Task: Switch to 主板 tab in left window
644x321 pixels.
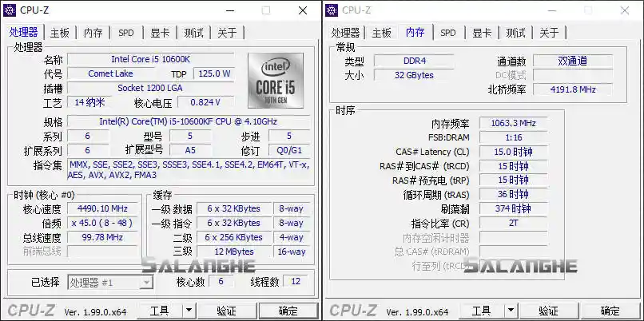Action: point(60,33)
